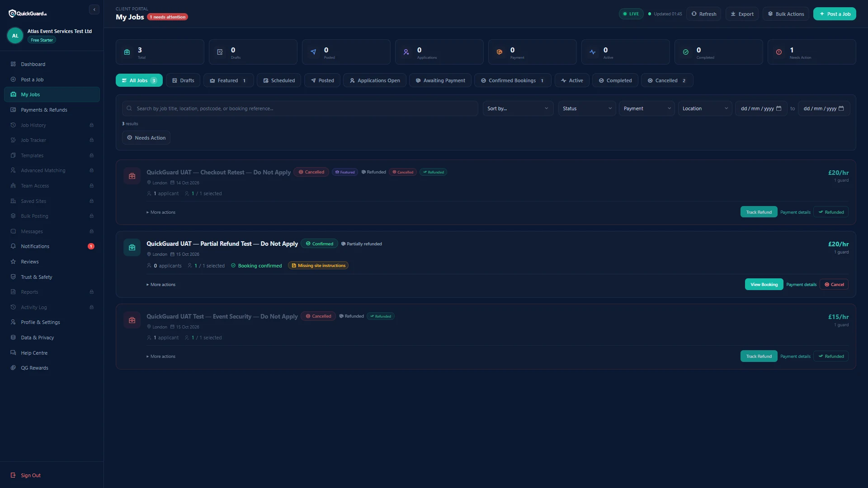Open Payment details for Event Security job
Viewport: 868px width, 488px height.
[x=795, y=357]
